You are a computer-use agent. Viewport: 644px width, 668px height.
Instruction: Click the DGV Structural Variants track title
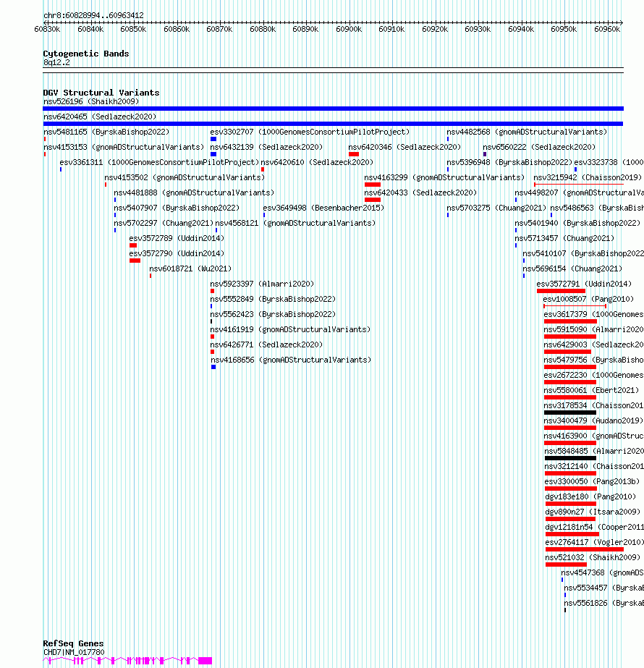(x=101, y=93)
